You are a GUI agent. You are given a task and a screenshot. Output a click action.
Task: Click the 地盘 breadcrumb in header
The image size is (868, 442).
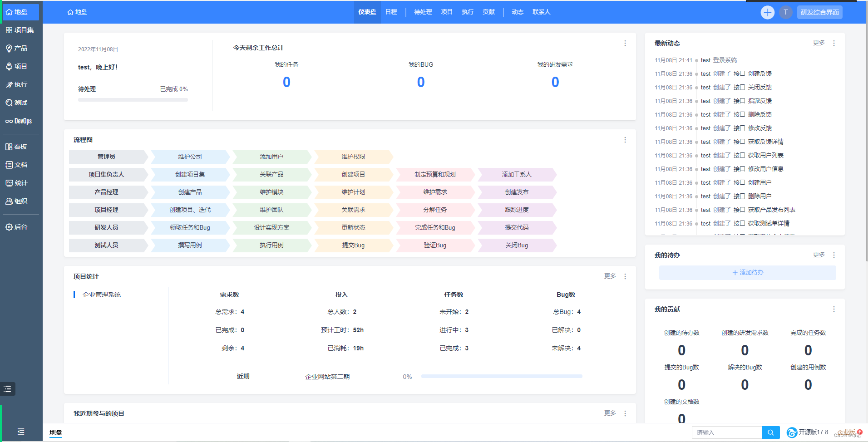pyautogui.click(x=77, y=12)
